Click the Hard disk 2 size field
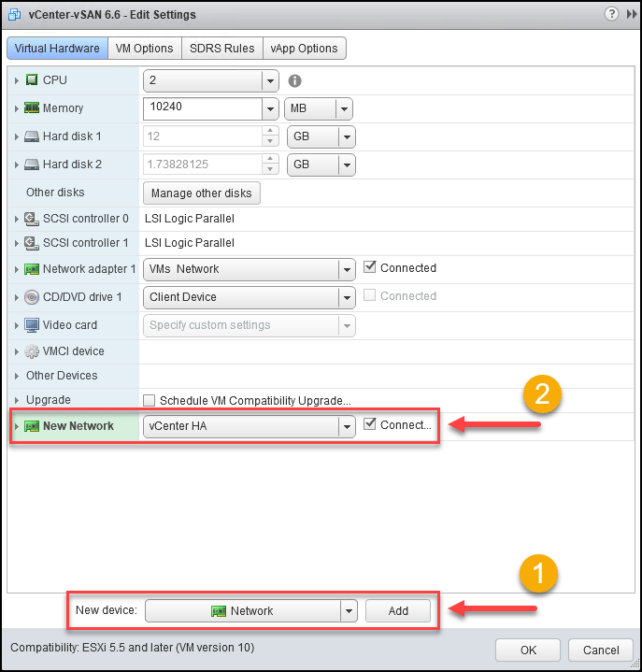 tap(203, 164)
